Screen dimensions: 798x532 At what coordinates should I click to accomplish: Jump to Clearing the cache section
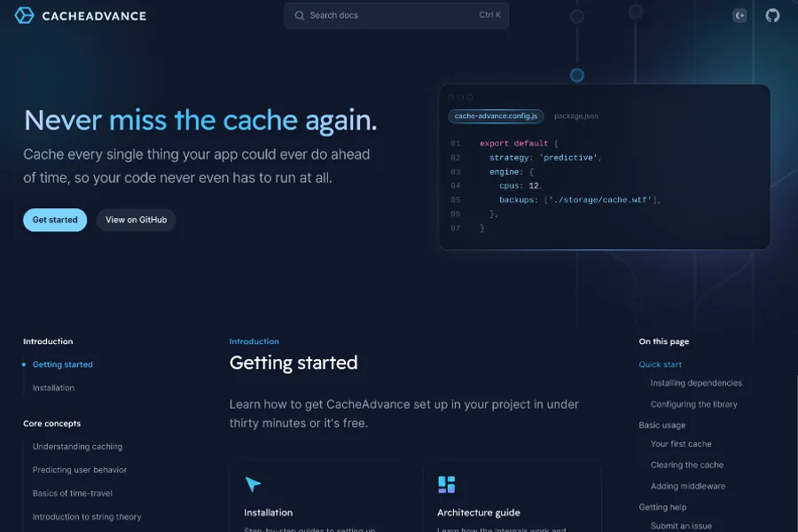pyautogui.click(x=687, y=465)
